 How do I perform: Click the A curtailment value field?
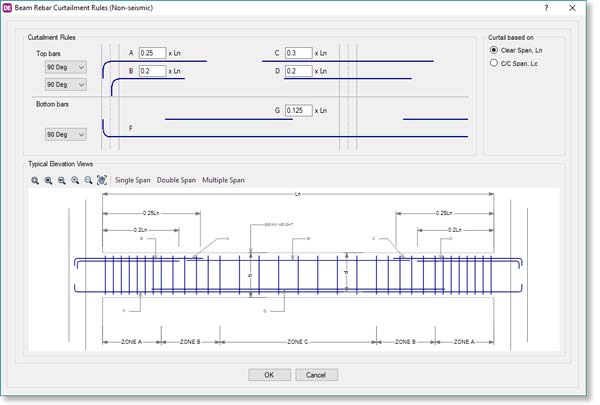152,53
